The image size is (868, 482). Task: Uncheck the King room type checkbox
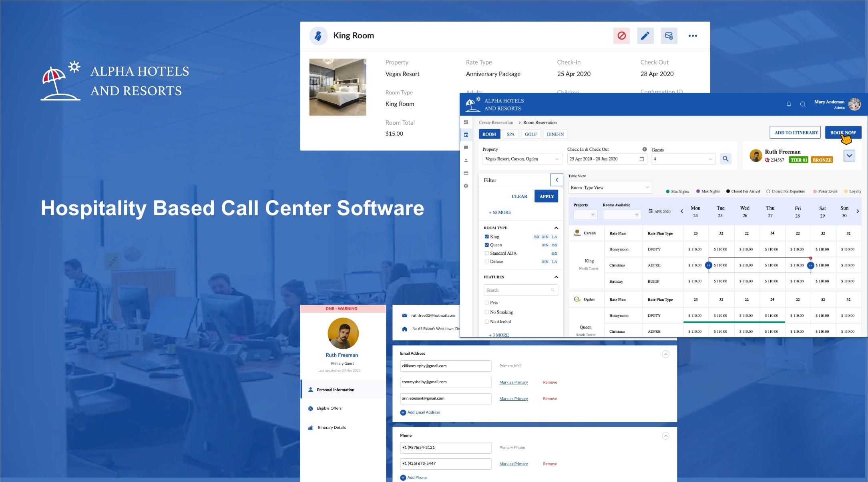pos(487,237)
